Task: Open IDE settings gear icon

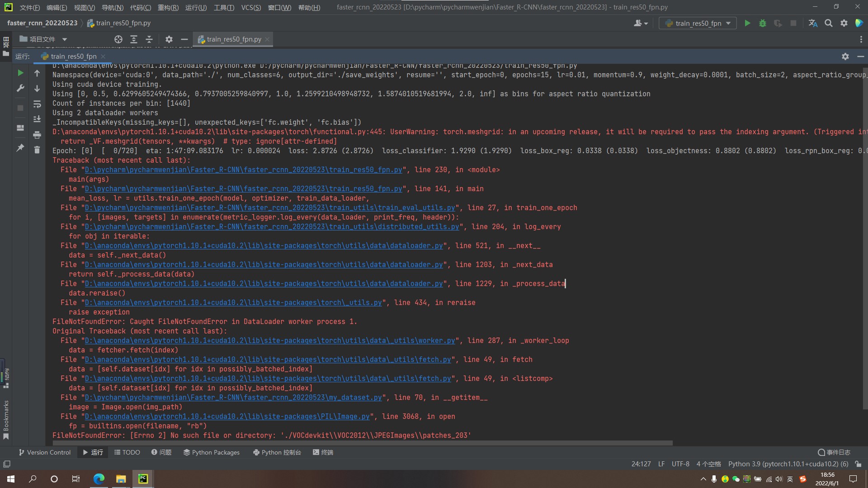Action: pos(844,23)
